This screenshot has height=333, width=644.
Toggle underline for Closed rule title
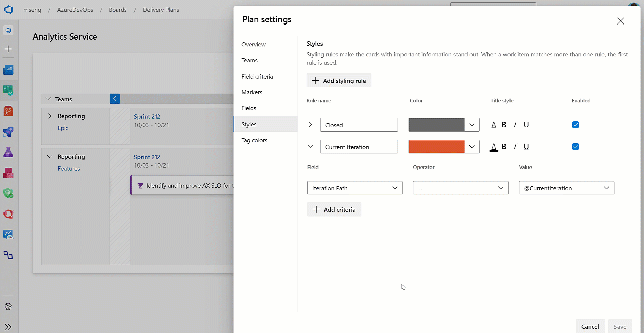(526, 125)
